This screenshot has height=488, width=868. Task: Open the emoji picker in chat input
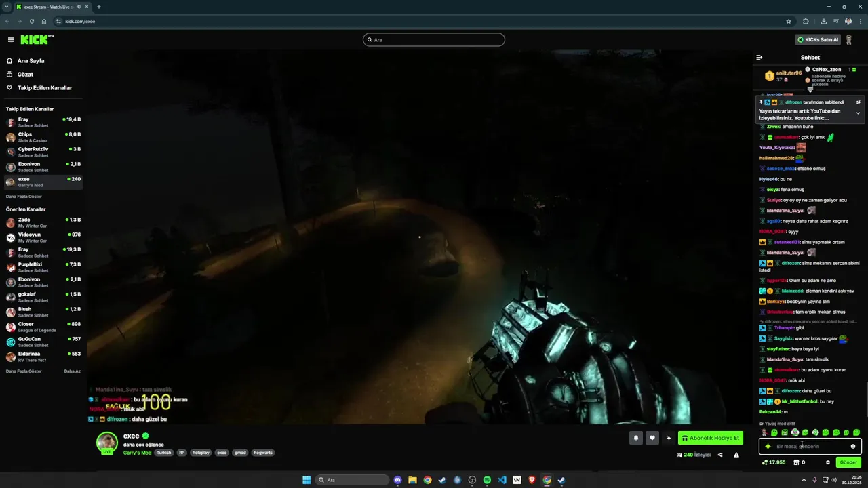pos(853,447)
